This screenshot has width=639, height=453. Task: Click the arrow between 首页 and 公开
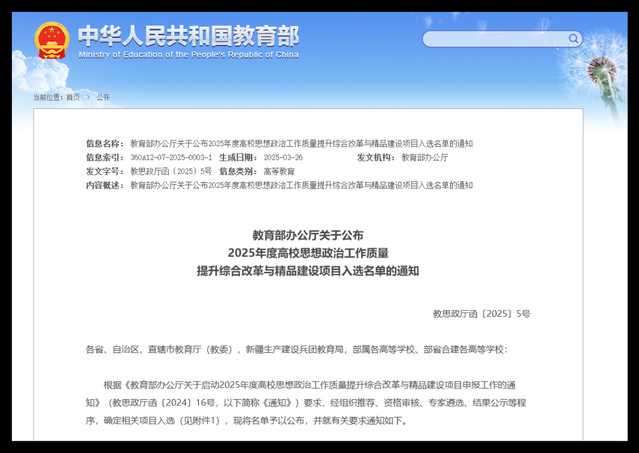[x=88, y=97]
